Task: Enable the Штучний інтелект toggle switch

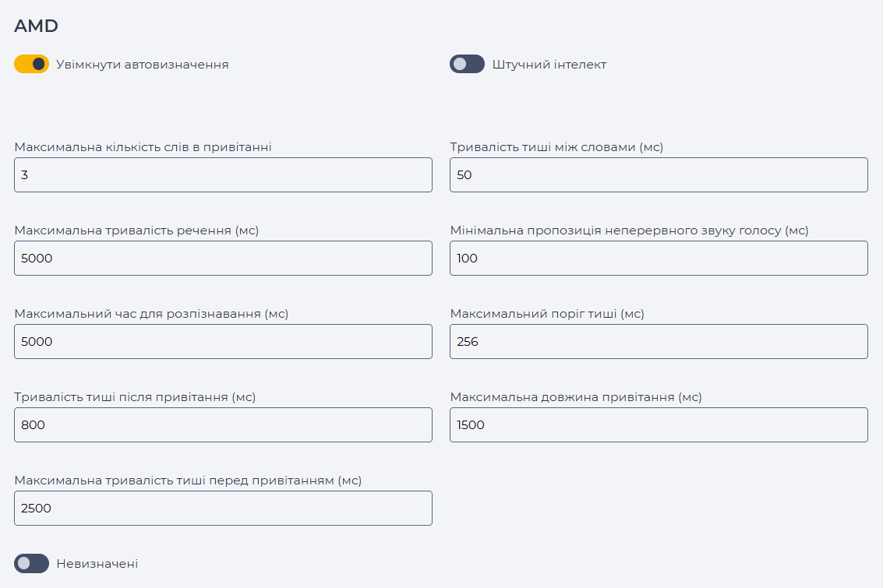Action: 467,64
